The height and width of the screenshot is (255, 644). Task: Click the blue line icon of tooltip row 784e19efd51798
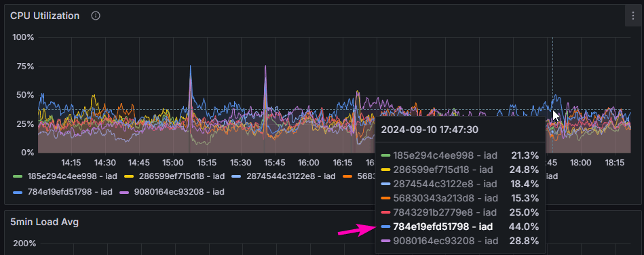click(385, 227)
